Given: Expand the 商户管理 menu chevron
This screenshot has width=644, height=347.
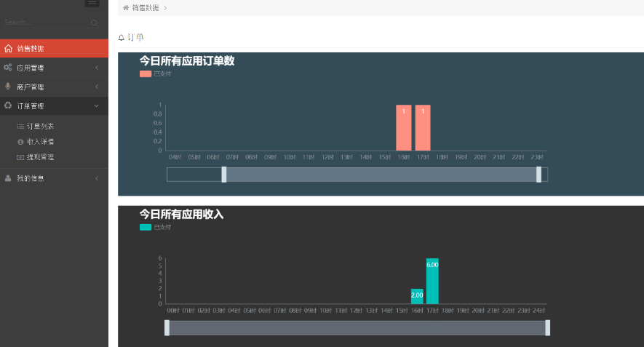Looking at the screenshot, I should pyautogui.click(x=97, y=87).
